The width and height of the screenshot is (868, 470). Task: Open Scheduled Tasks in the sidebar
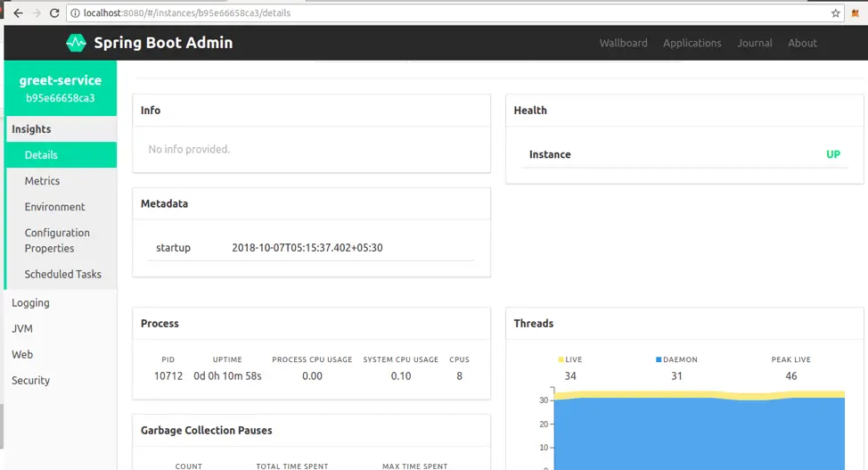pyautogui.click(x=61, y=274)
